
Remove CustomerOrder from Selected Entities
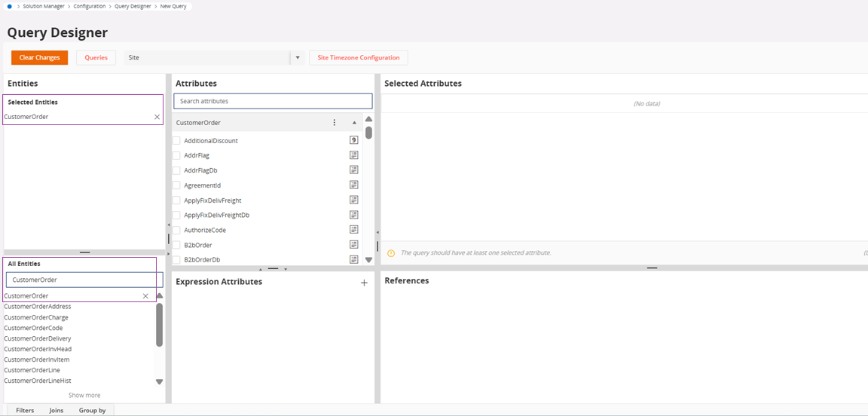point(157,117)
